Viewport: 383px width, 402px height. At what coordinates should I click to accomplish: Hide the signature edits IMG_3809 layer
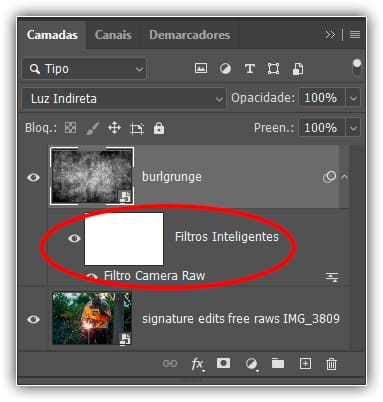(33, 319)
